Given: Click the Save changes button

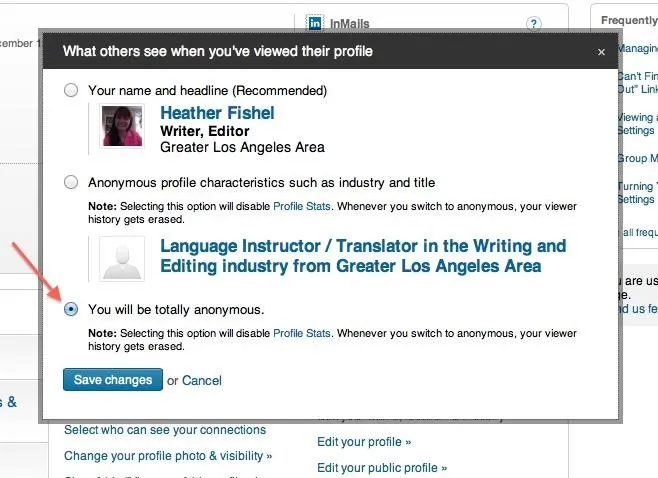Looking at the screenshot, I should coord(113,380).
